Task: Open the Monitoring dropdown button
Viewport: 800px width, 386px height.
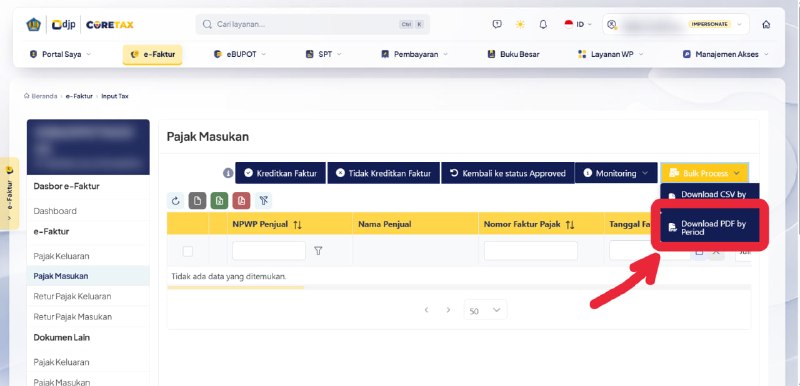Action: [616, 173]
